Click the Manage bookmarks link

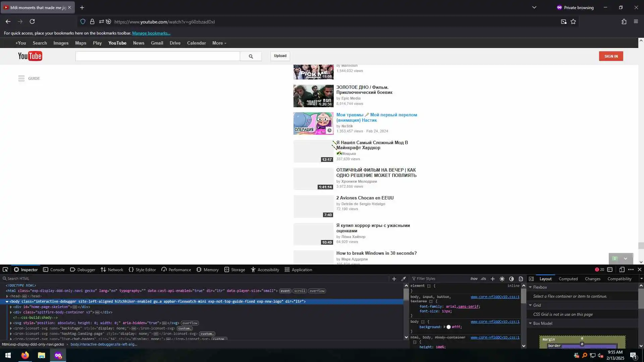[151, 33]
